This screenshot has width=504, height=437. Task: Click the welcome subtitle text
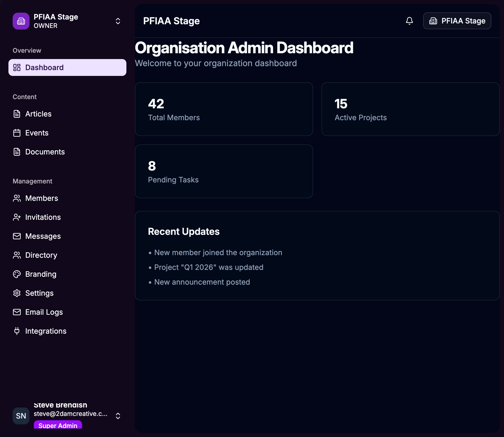point(216,63)
